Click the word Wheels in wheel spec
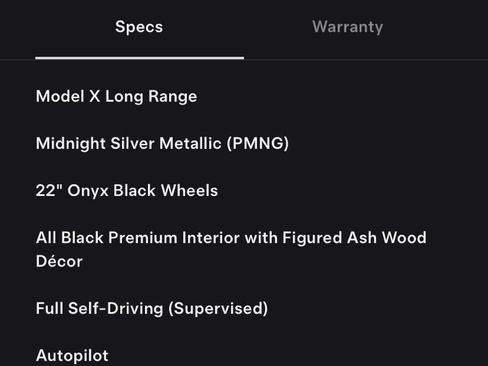 189,190
